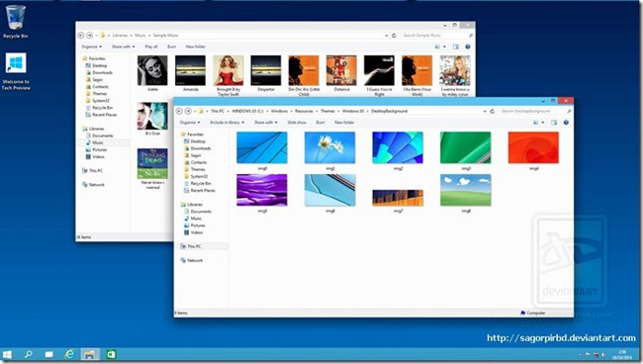Go forward in the Sample Music window
This screenshot has height=364, width=643.
pos(90,36)
